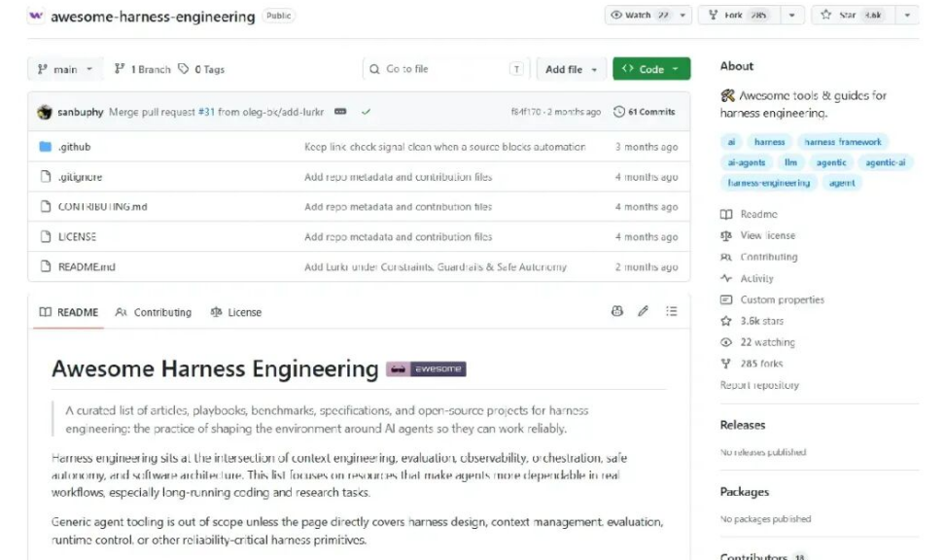Viewport: 946px width, 560px height.
Task: Click the pencil edit README icon
Action: pos(643,311)
